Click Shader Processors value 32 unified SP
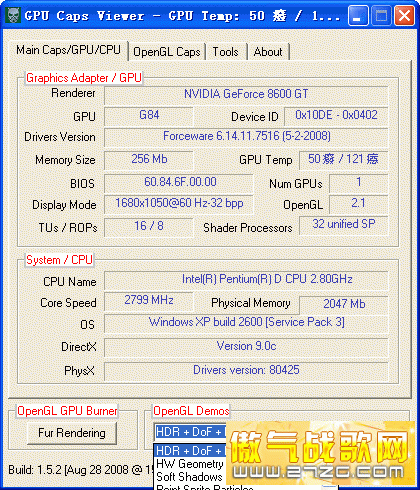The height and width of the screenshot is (490, 420). (x=344, y=225)
